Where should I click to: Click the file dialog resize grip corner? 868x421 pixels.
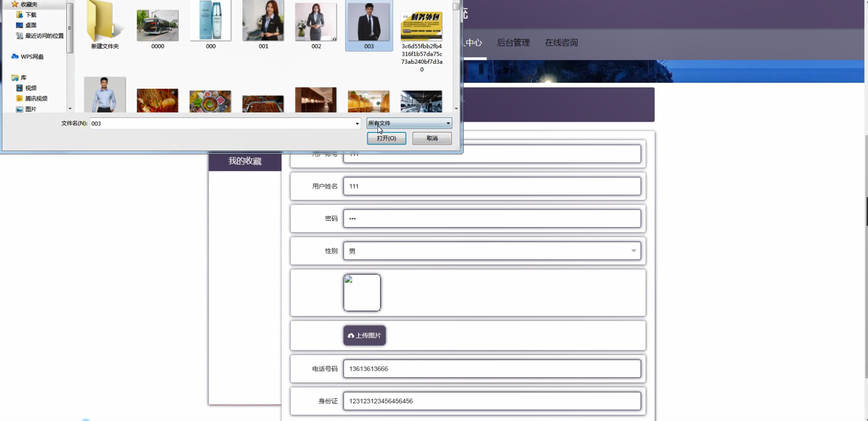(x=457, y=148)
